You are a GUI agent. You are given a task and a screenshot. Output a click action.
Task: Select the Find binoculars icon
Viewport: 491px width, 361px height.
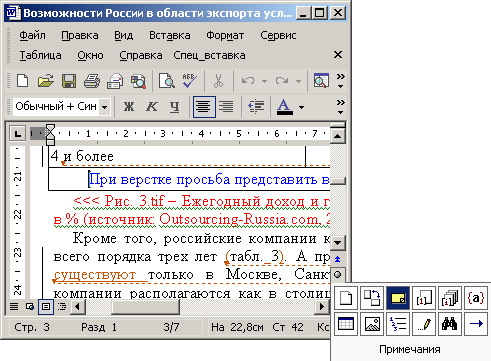coord(450,324)
